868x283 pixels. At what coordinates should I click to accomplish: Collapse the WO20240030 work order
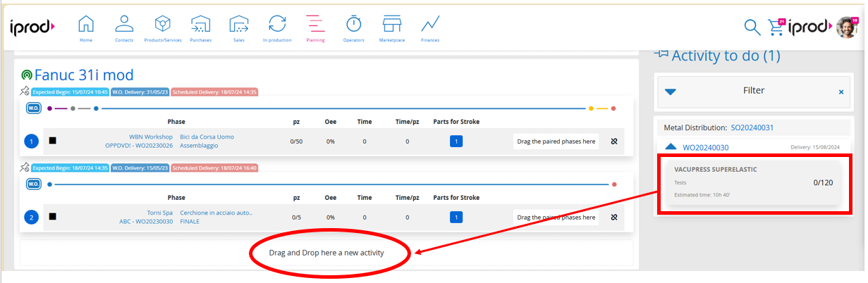click(x=671, y=147)
